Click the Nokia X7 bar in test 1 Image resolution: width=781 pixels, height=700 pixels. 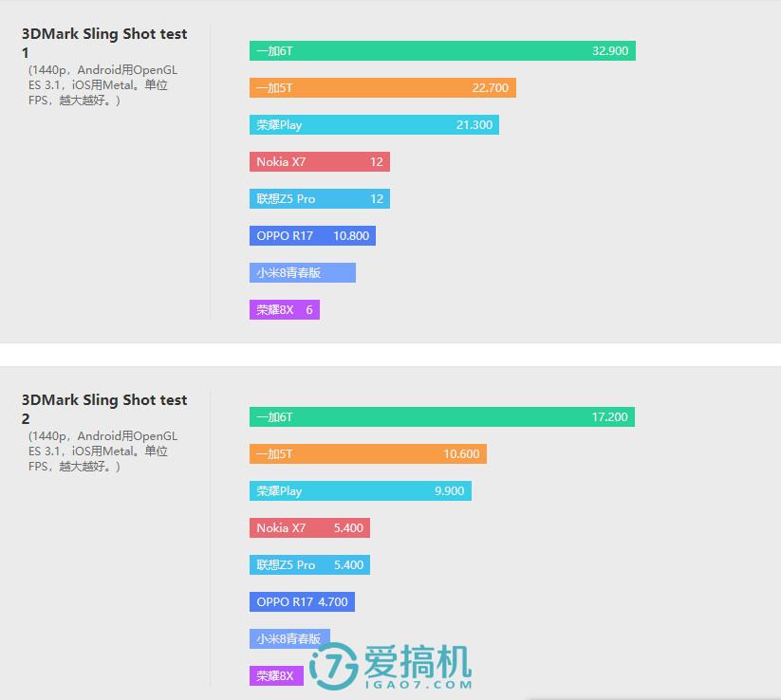point(320,162)
